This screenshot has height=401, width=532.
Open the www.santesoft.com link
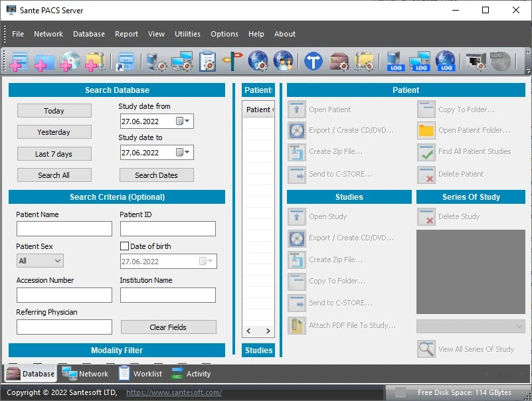[x=174, y=392]
